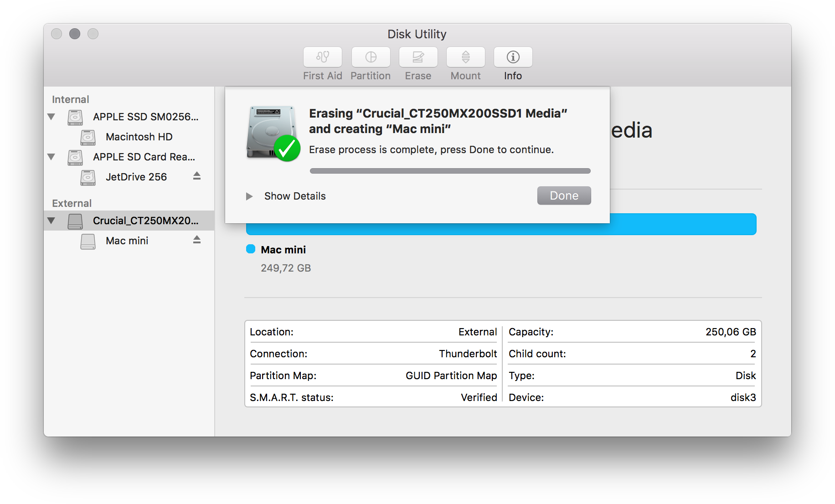Click the Crucial_CT250MX20 external disk icon
This screenshot has width=835, height=504.
(75, 221)
